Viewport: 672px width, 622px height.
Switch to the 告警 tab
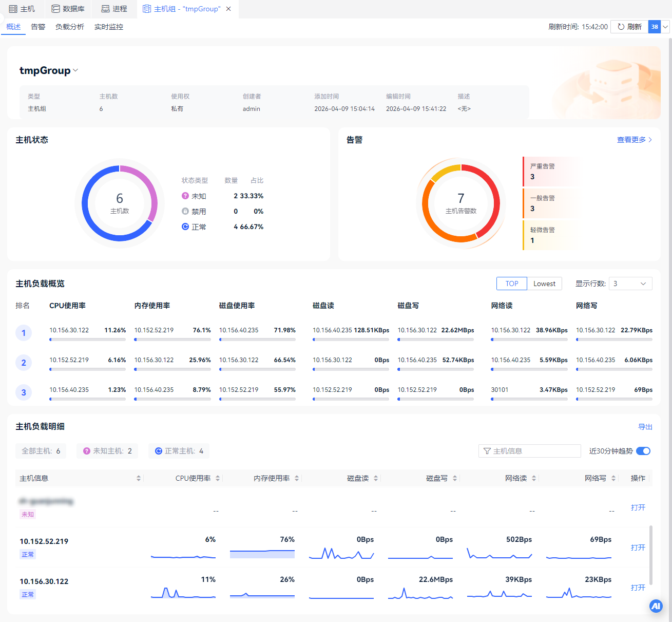pyautogui.click(x=38, y=27)
